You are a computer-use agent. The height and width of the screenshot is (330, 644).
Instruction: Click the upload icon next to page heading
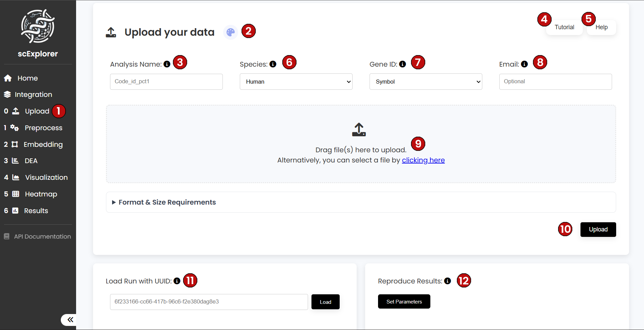(x=111, y=32)
